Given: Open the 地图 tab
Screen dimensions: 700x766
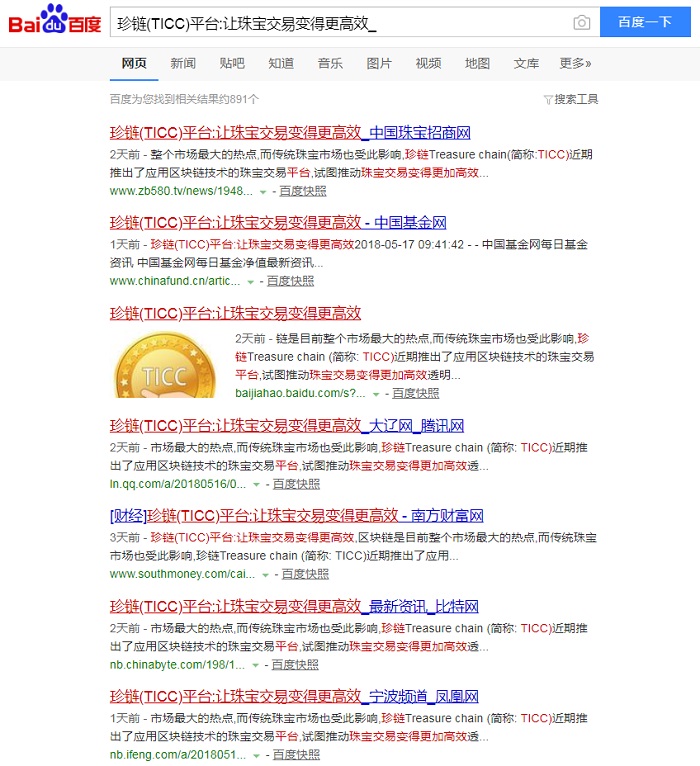Looking at the screenshot, I should pyautogui.click(x=477, y=64).
